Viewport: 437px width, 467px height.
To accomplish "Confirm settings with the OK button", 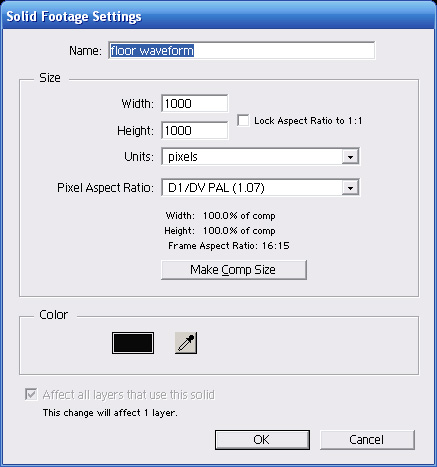I will (262, 440).
